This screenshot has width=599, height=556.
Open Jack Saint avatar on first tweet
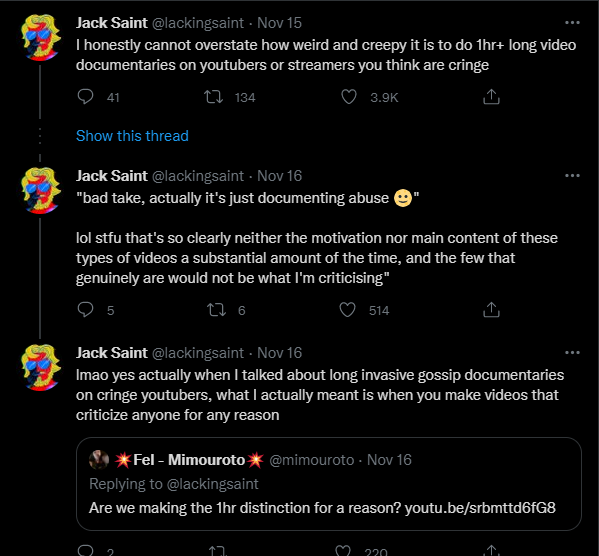40,37
